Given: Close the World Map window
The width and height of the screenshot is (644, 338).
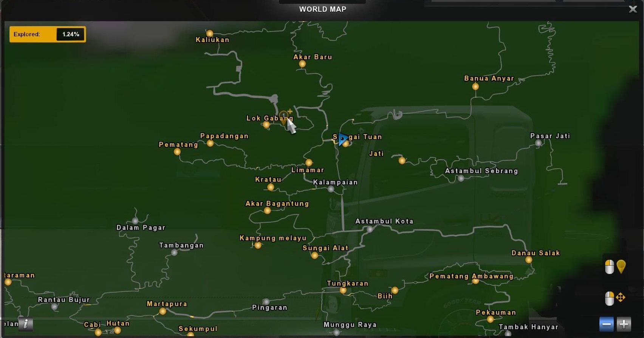Looking at the screenshot, I should coord(633,9).
